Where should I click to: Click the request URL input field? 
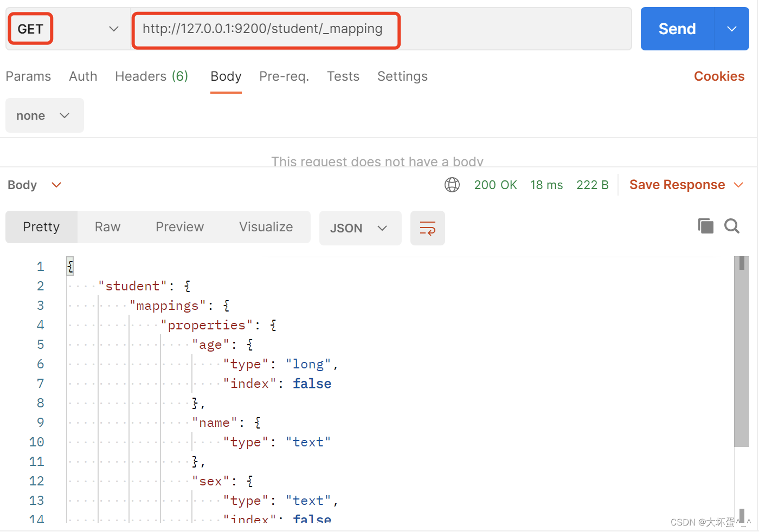(381, 29)
